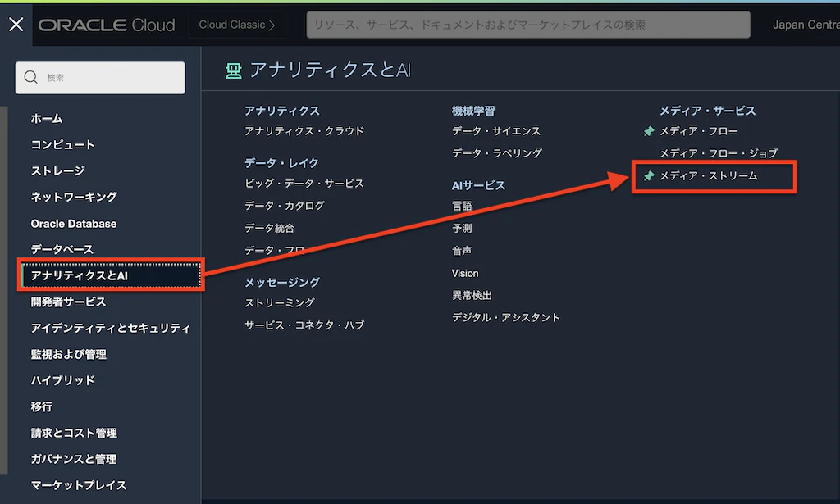
Task: Open デジタル・アシスタント link
Action: 505,318
